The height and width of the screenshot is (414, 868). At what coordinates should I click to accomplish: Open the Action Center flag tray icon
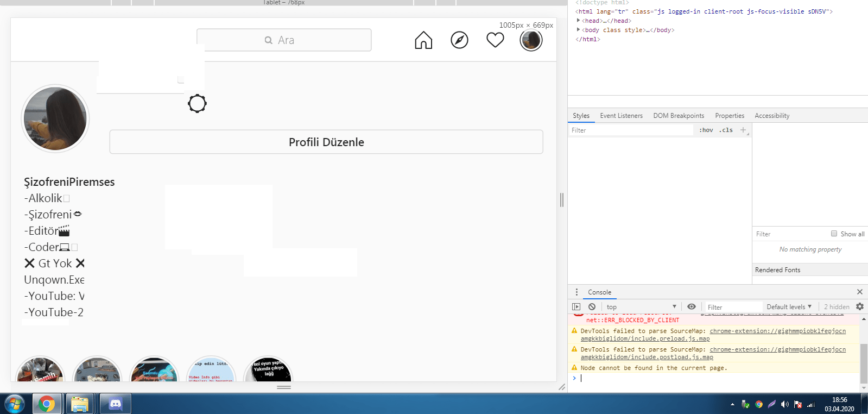point(798,404)
